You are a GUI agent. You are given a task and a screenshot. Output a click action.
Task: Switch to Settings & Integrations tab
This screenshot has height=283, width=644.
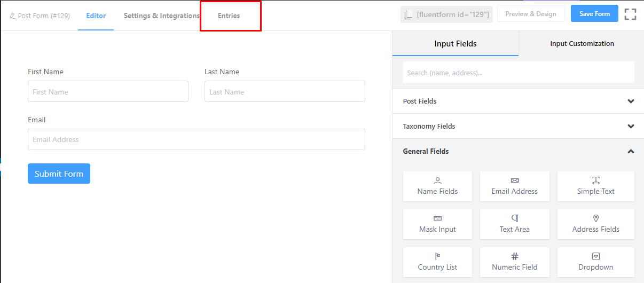[161, 16]
